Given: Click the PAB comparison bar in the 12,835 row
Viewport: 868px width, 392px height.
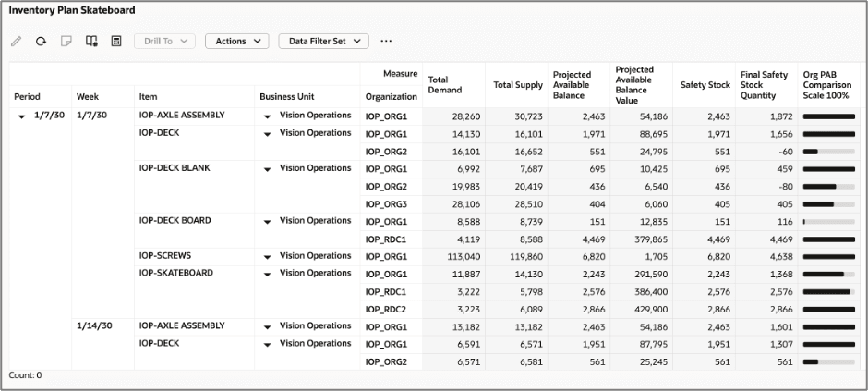Looking at the screenshot, I should point(828,222).
